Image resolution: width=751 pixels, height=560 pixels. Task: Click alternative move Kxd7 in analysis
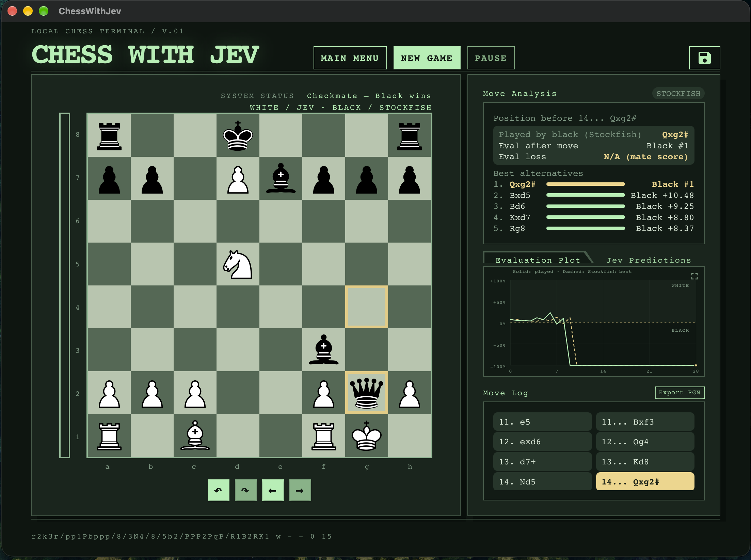[x=593, y=217]
